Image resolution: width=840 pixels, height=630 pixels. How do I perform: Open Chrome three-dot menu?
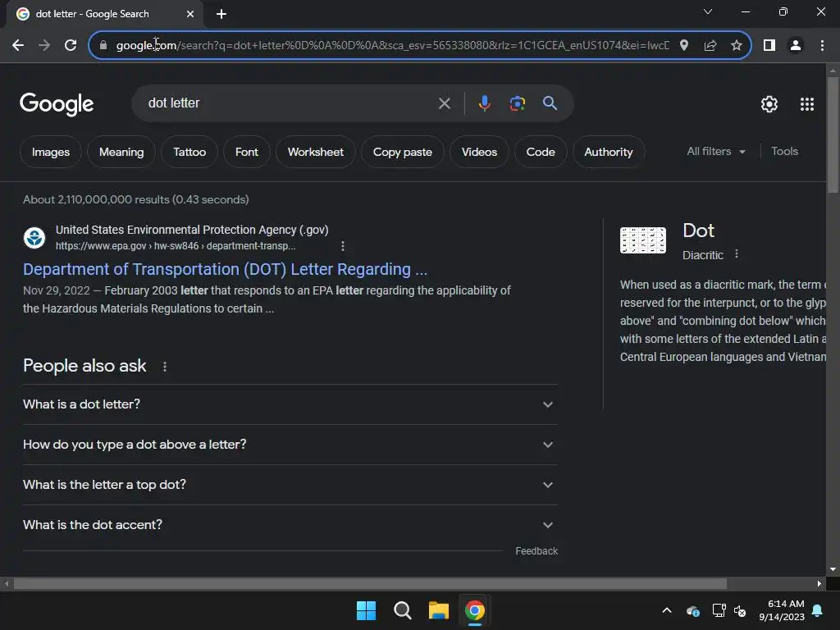coord(822,46)
